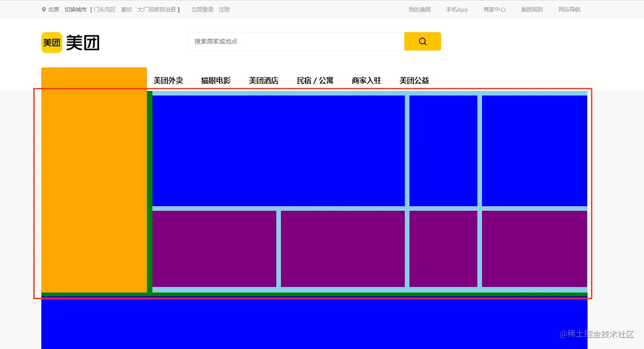Screen dimensions: 644x349
Task: Choose the 门头沟区 nearby area link
Action: pyautogui.click(x=105, y=10)
